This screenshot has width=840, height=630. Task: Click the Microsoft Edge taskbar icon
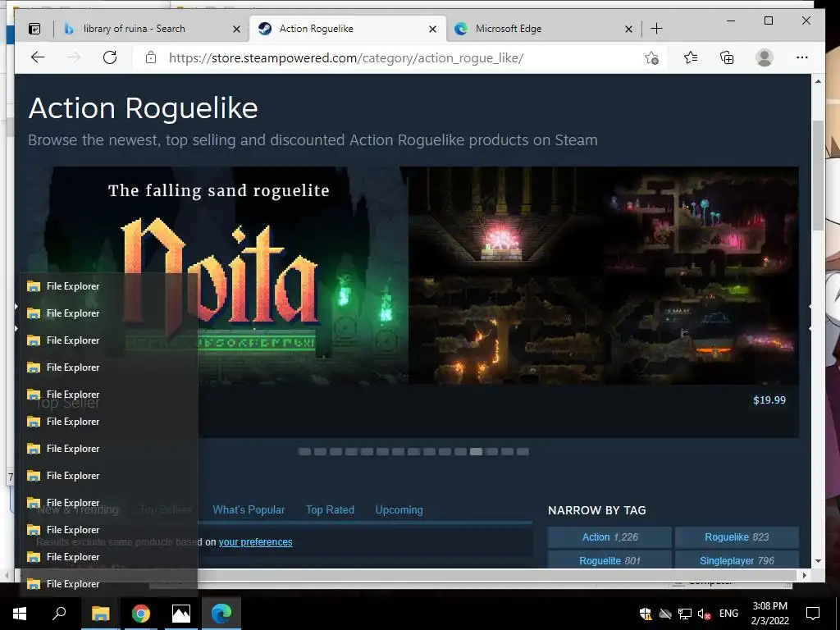click(x=221, y=613)
